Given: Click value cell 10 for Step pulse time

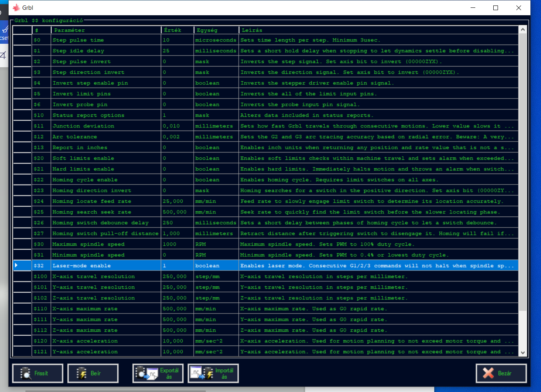Looking at the screenshot, I should point(178,40).
